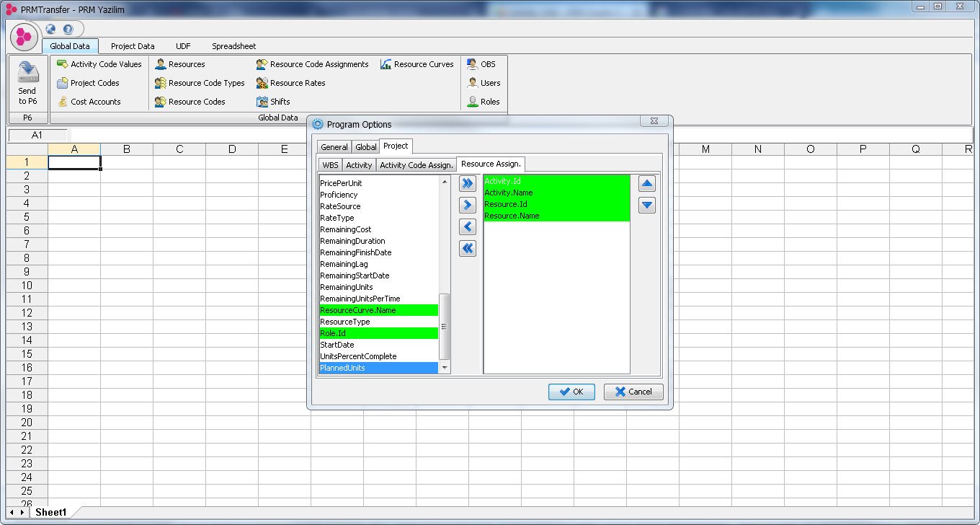Click the single right arrow add button
Image resolution: width=980 pixels, height=525 pixels.
pos(468,205)
